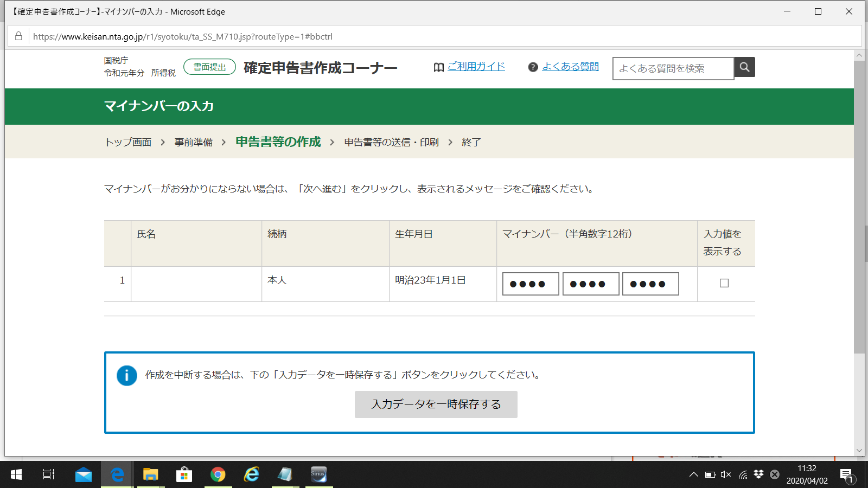
Task: Open the よくある質問 link
Action: 571,67
